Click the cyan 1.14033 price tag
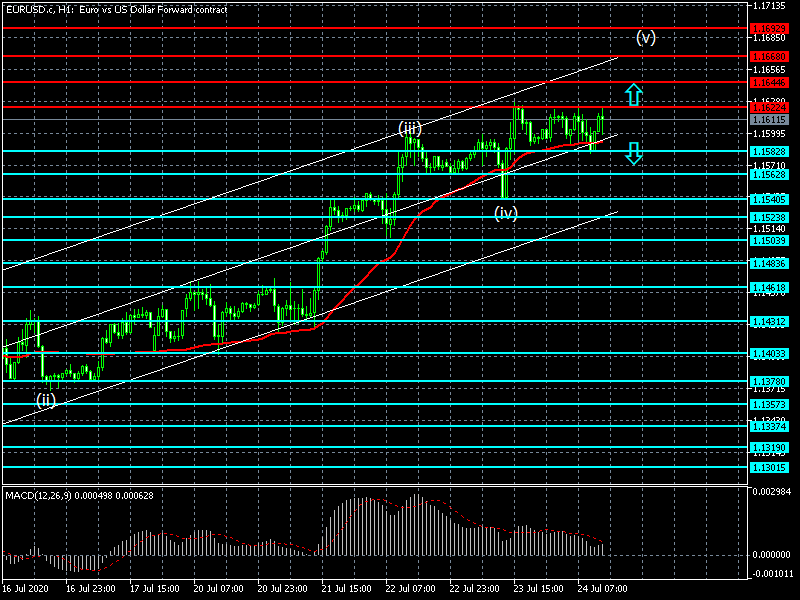The image size is (800, 600). click(x=770, y=354)
